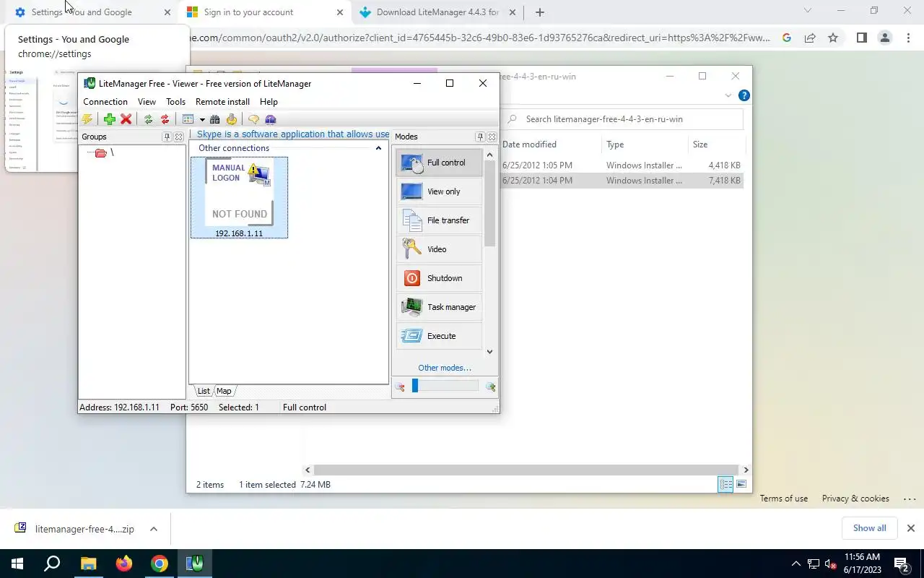Open the Windows Start menu

(17, 564)
